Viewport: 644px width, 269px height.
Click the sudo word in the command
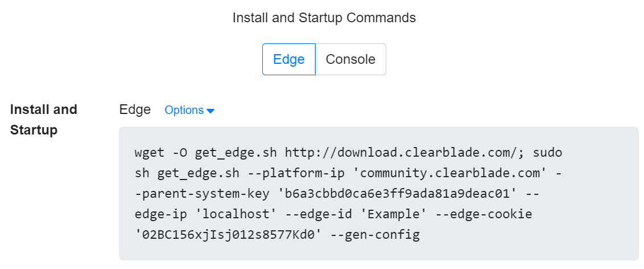[x=548, y=153]
